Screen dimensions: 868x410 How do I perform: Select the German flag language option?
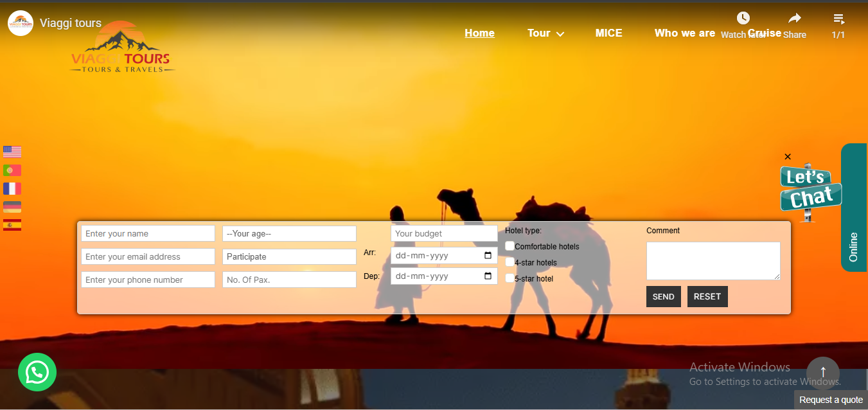(12, 207)
